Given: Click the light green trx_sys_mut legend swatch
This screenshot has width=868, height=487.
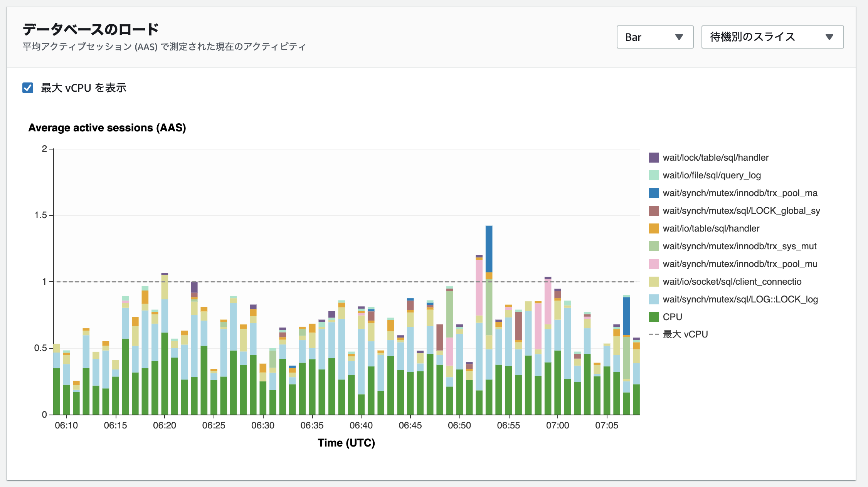Looking at the screenshot, I should [654, 246].
